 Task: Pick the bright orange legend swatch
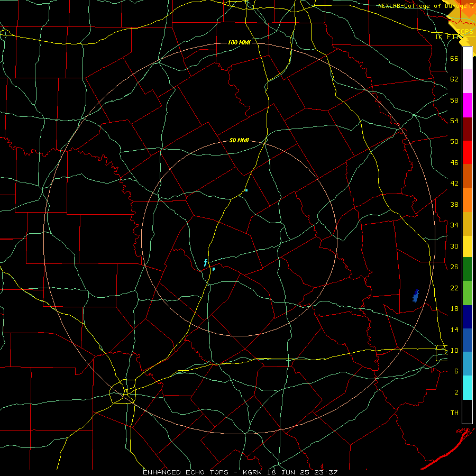pyautogui.click(x=467, y=200)
